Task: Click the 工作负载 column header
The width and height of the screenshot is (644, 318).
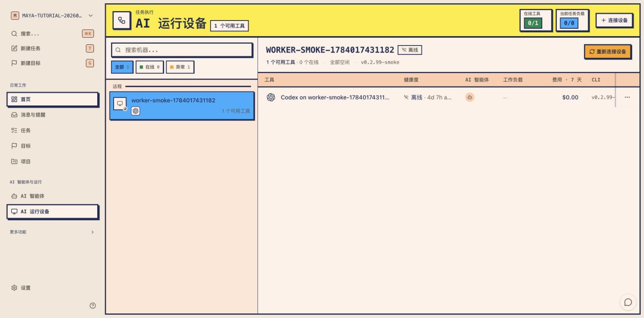Action: (513, 80)
